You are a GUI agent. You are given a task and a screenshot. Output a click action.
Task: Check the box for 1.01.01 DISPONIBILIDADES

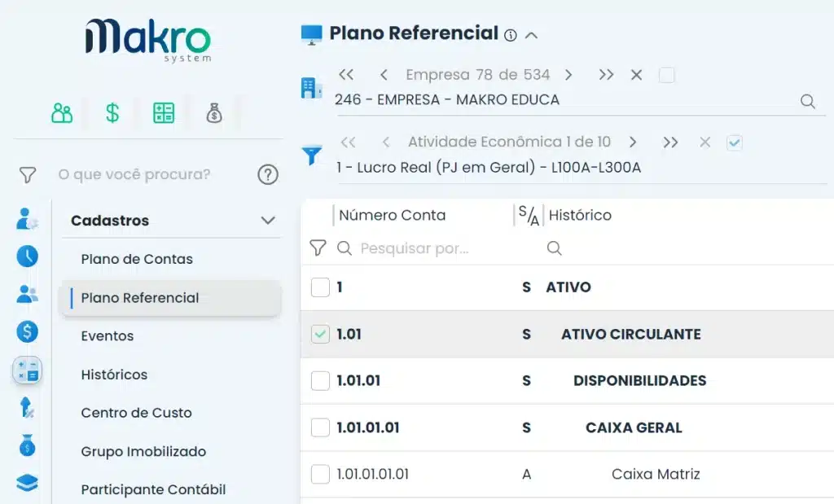320,381
